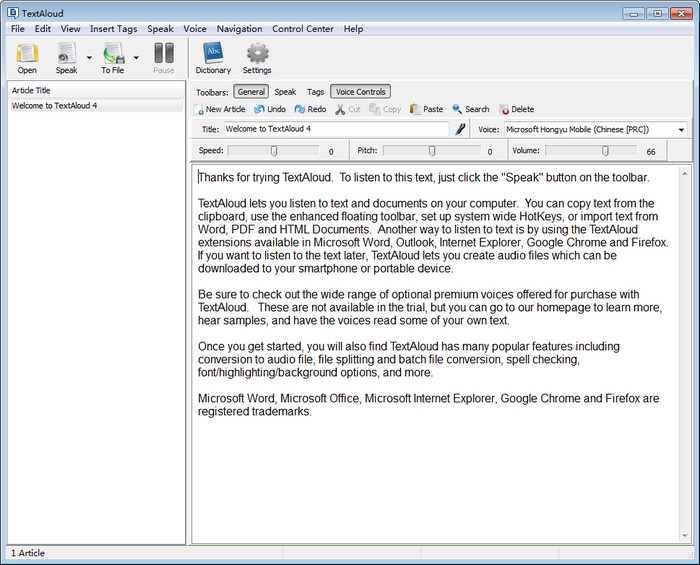Minimize the TextAloud window
This screenshot has height=565, width=700.
[x=634, y=13]
